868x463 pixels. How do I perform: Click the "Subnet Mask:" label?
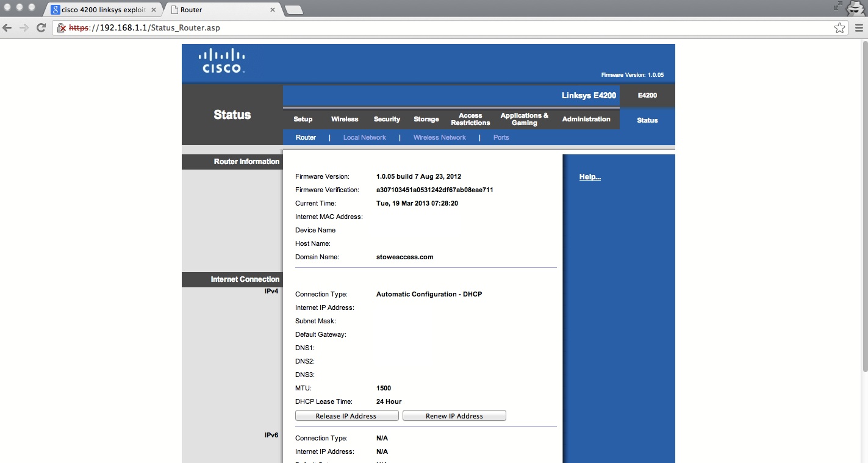pyautogui.click(x=315, y=321)
